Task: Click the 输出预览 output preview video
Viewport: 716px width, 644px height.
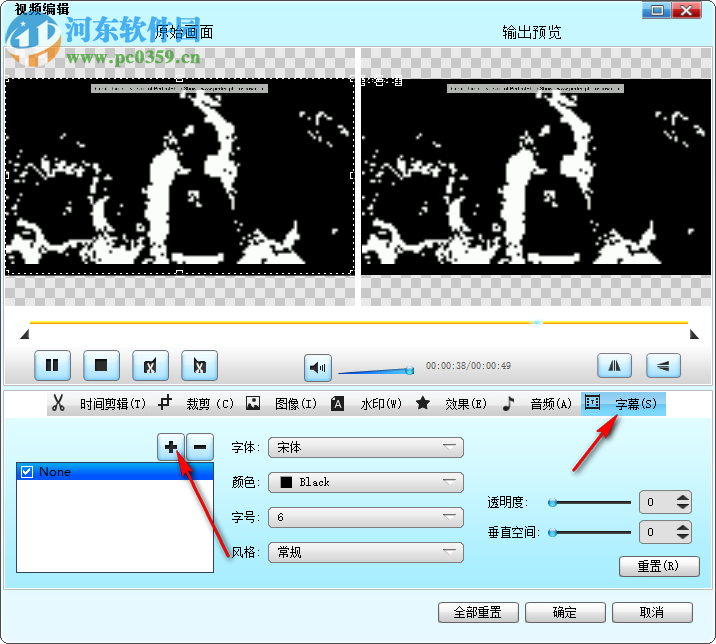Action: (x=536, y=177)
